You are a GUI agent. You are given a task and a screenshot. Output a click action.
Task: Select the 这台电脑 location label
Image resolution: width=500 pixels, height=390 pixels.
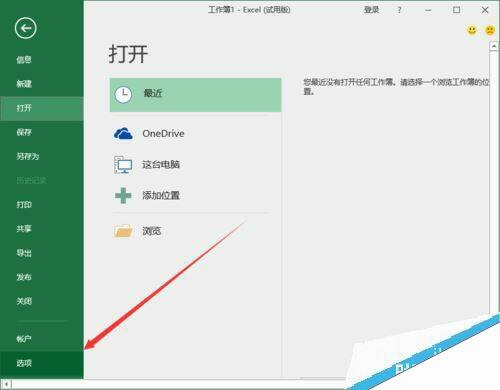coord(161,165)
